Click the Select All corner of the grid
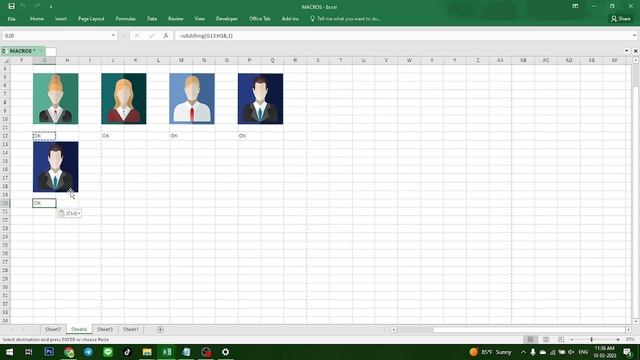The height and width of the screenshot is (360, 640). 5,60
